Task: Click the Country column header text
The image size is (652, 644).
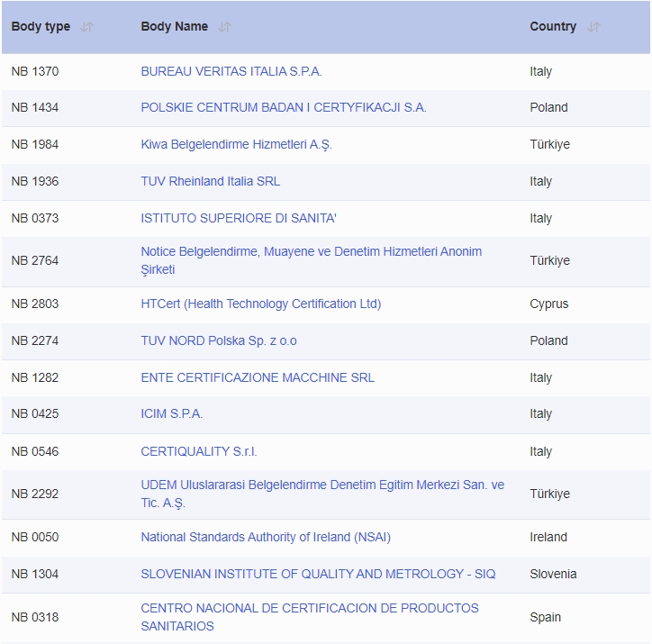Action: coord(553,27)
